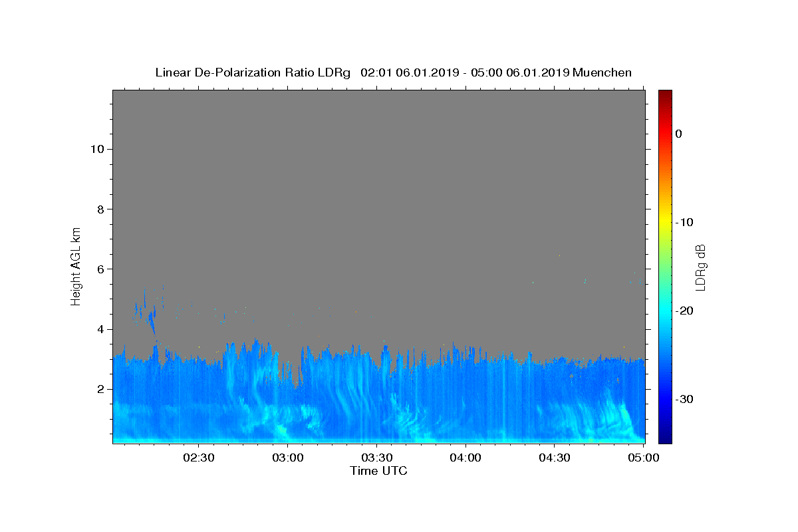Click the colorbar label -10
This screenshot has height=532, width=798.
point(685,222)
